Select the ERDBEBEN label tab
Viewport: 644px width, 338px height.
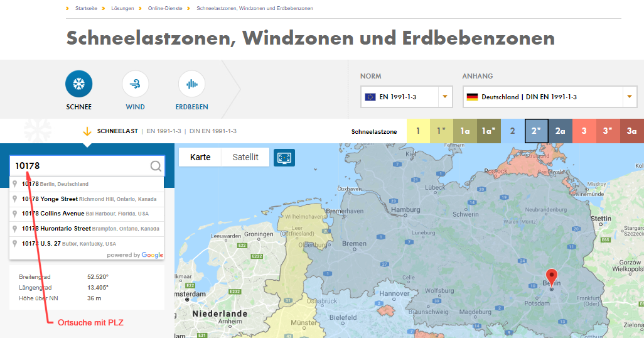coord(192,107)
